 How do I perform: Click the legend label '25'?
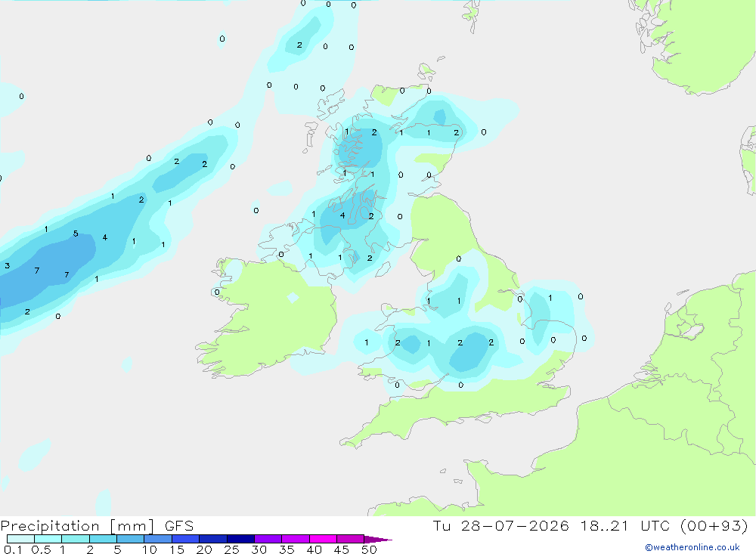coord(232,549)
